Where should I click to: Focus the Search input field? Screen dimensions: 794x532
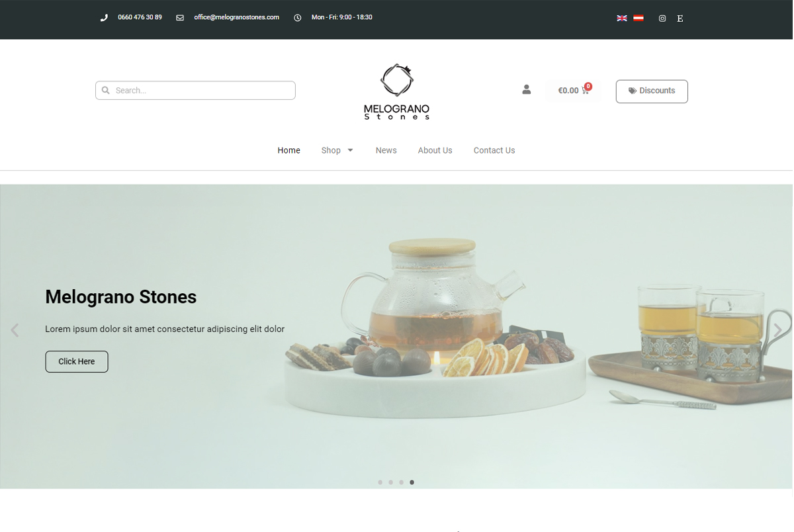coord(195,91)
